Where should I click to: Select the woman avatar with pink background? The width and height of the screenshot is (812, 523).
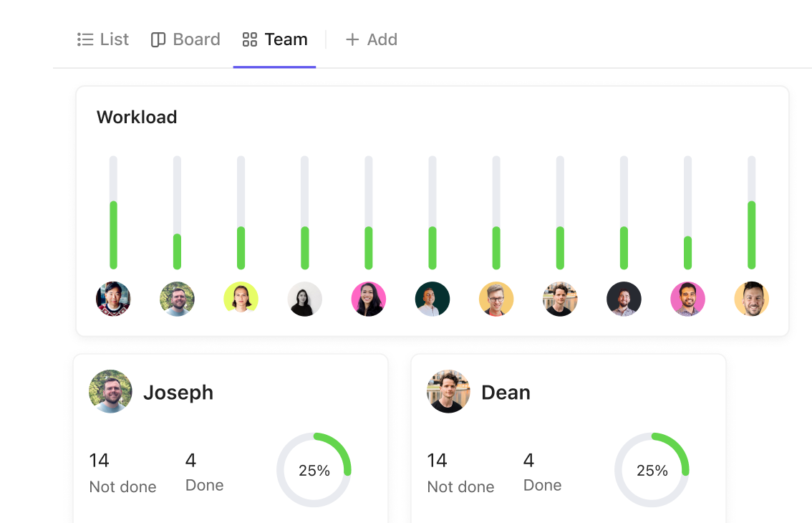[369, 299]
